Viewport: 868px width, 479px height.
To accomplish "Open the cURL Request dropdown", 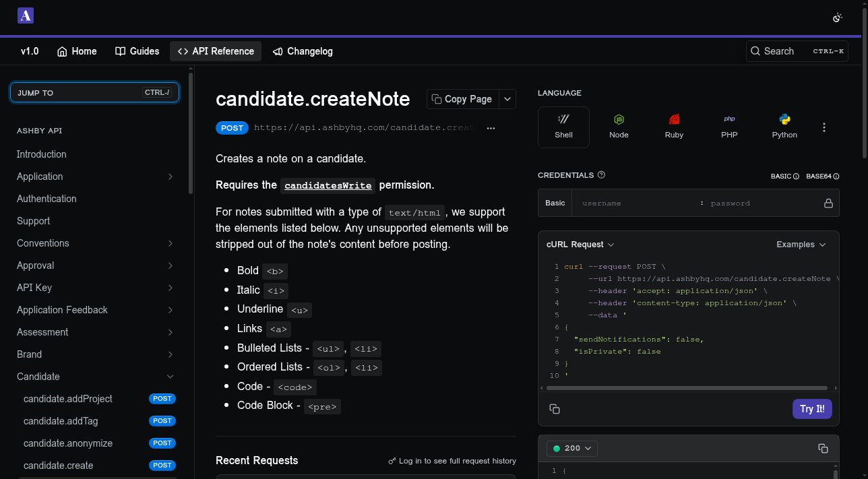I will click(x=580, y=245).
